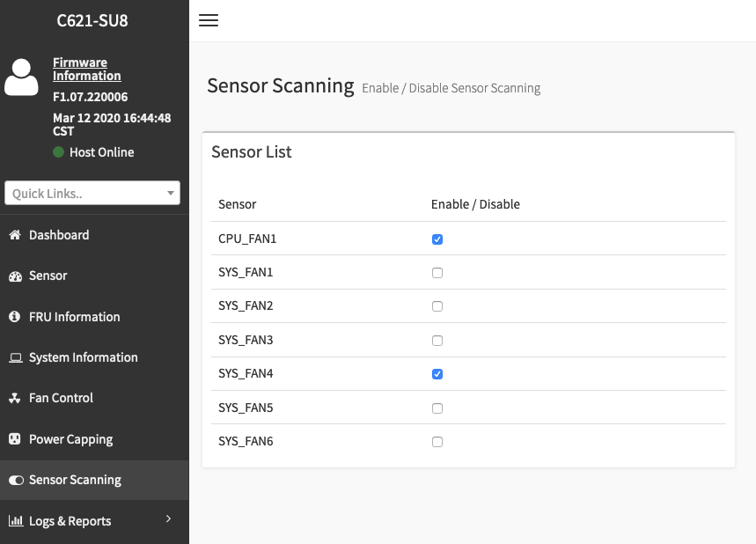Check the SYS_FAN5 checkbox
The width and height of the screenshot is (756, 544).
coord(437,408)
